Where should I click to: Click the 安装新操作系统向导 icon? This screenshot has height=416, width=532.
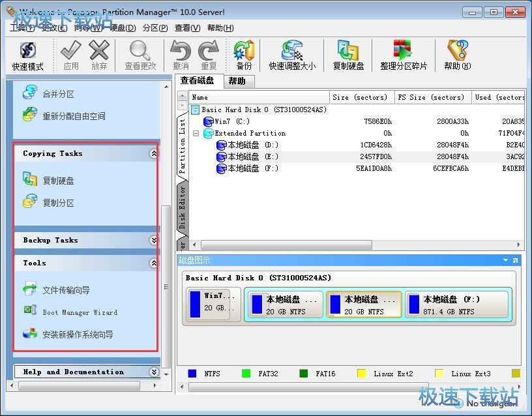coord(30,333)
